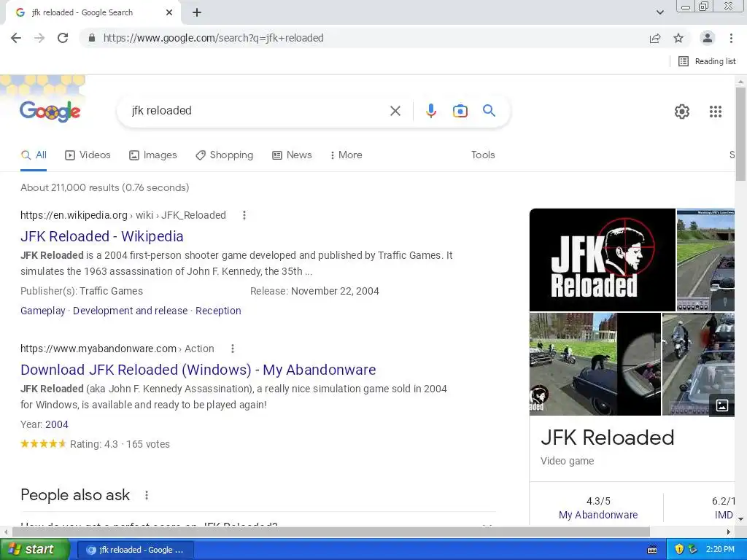This screenshot has height=560, width=747.
Task: Click the vertical scrollbar thumb
Action: (740, 134)
